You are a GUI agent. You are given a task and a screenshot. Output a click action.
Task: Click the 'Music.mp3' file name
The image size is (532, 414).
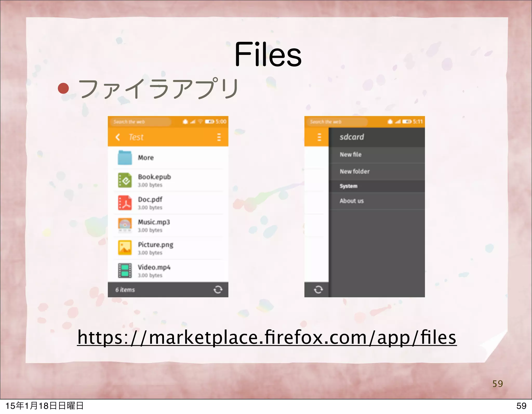tap(154, 222)
